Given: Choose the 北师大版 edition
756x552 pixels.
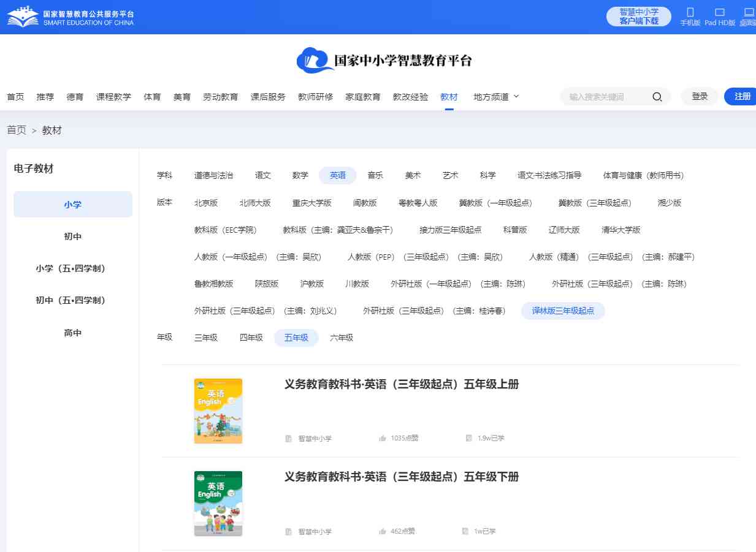Looking at the screenshot, I should pyautogui.click(x=255, y=203).
